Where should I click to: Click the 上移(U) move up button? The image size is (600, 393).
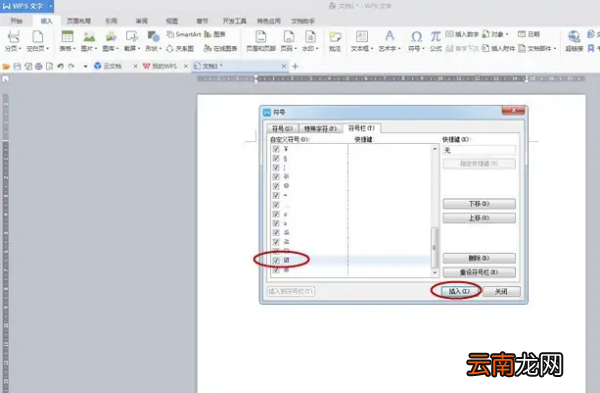[479, 218]
